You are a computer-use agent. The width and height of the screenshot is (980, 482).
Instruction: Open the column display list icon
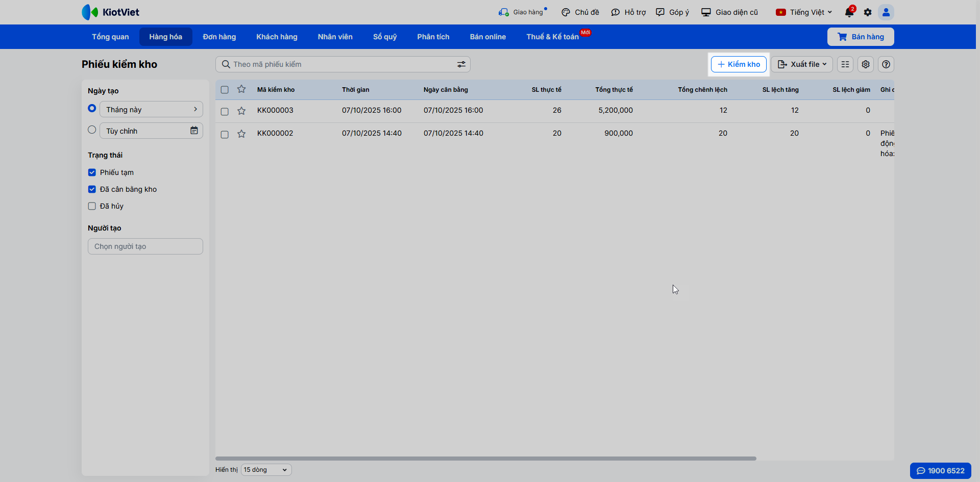845,64
